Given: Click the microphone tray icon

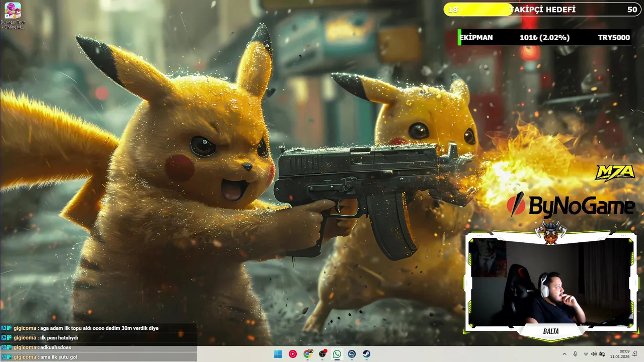Looking at the screenshot, I should coord(575,354).
